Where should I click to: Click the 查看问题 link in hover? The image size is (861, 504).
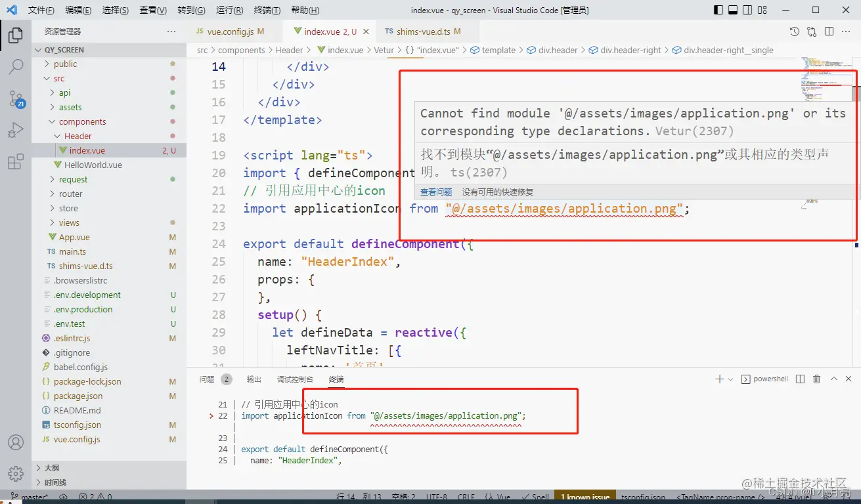(x=436, y=192)
